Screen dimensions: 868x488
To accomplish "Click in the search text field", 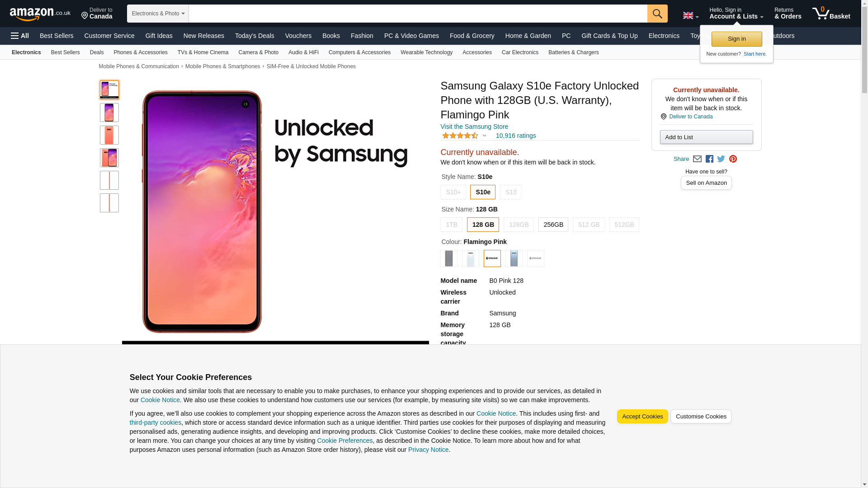I will (x=418, y=14).
